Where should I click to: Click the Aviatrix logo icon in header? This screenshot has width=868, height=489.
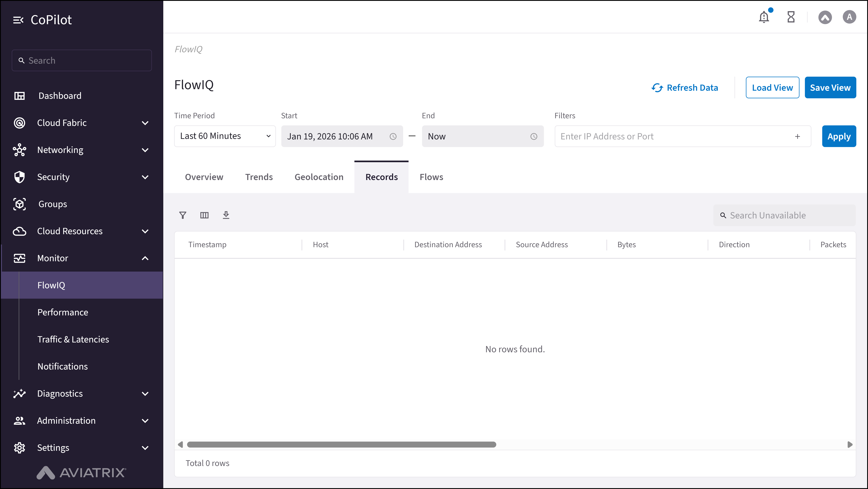(x=825, y=17)
